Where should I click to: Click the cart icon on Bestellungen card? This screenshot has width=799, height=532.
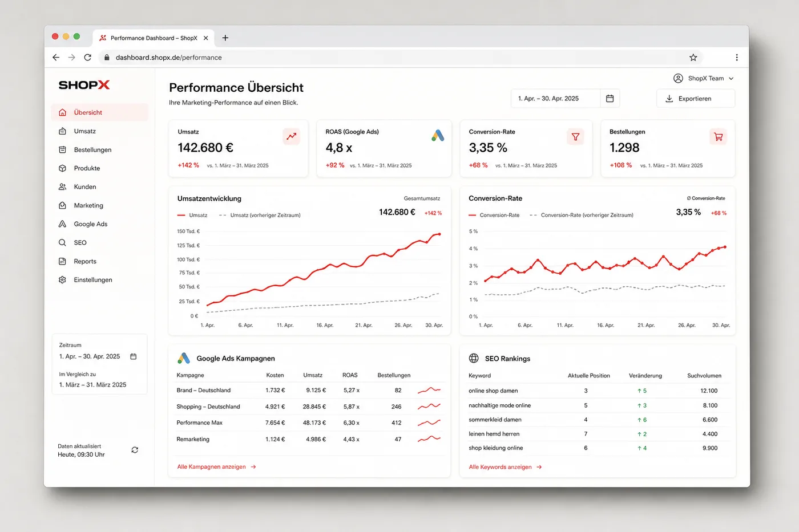tap(718, 137)
